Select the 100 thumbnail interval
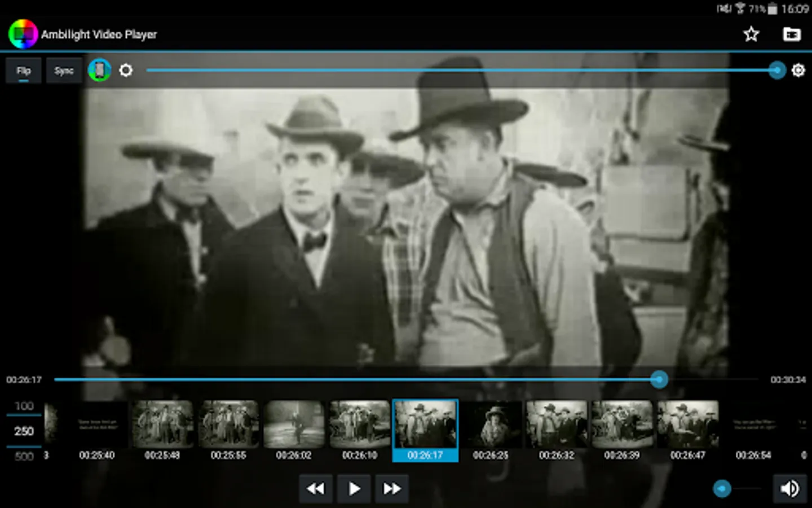The width and height of the screenshot is (812, 508). point(24,406)
